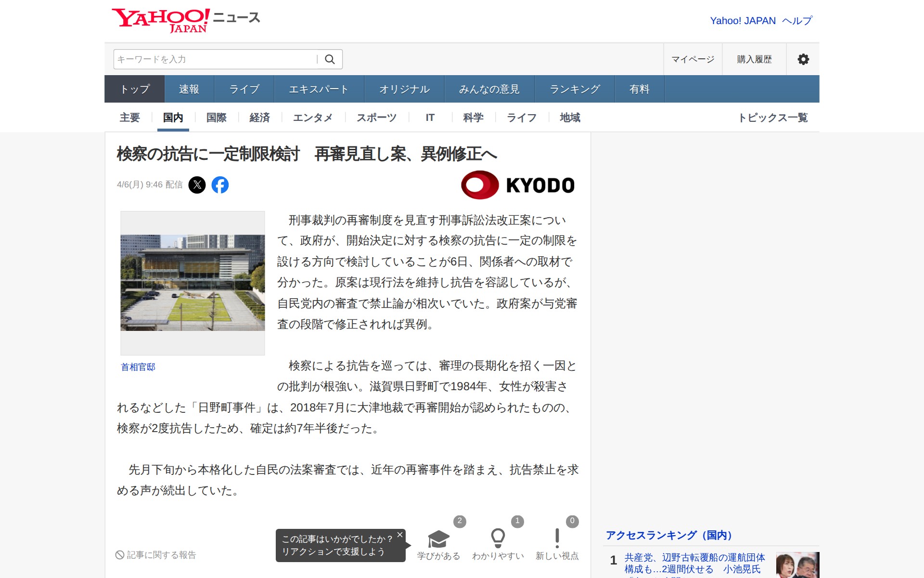Share the article on X
This screenshot has width=924, height=578.
tap(197, 185)
